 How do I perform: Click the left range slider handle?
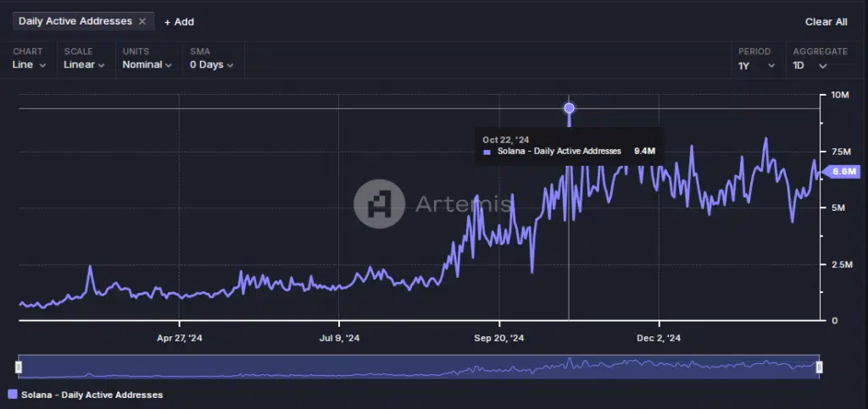(19, 367)
